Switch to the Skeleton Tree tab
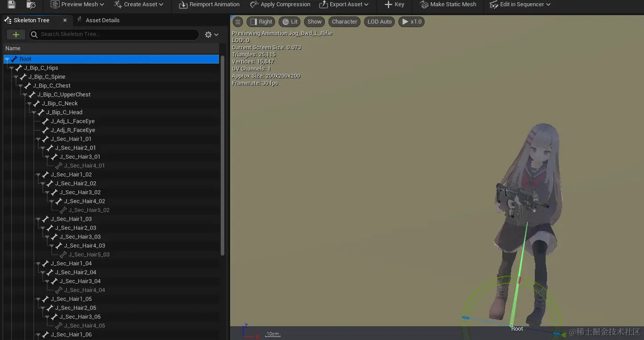Image resolution: width=644 pixels, height=340 pixels. click(31, 20)
